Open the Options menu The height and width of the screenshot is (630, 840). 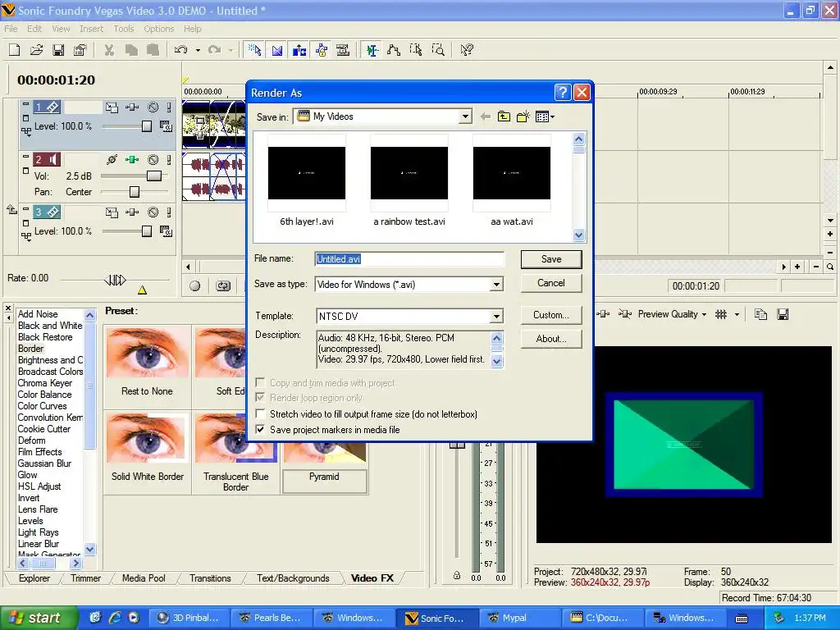[158, 29]
